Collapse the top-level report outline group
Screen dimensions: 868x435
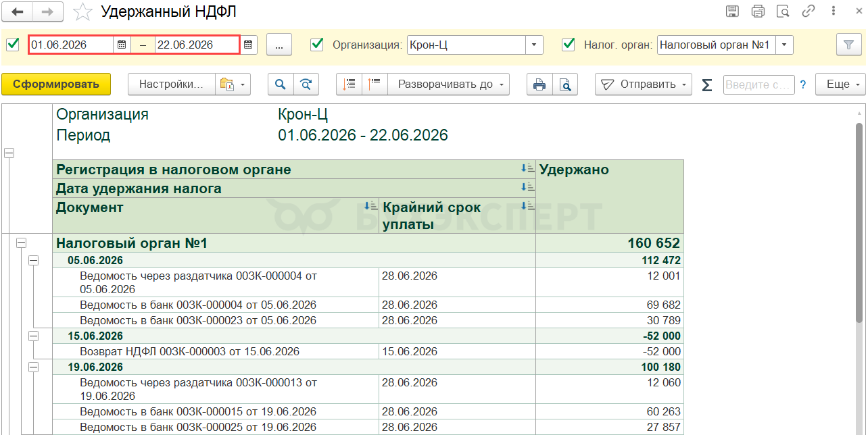pyautogui.click(x=9, y=153)
